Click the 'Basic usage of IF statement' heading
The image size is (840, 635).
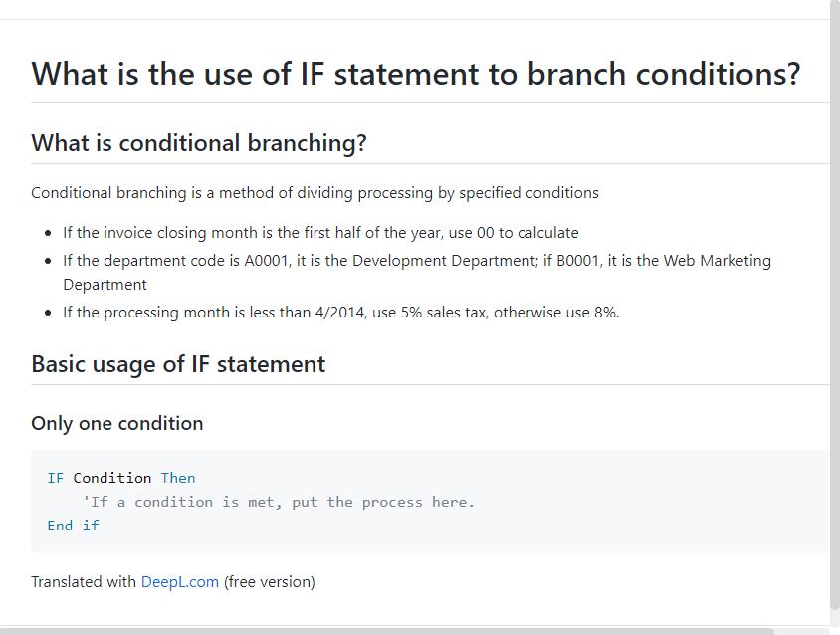click(x=178, y=364)
